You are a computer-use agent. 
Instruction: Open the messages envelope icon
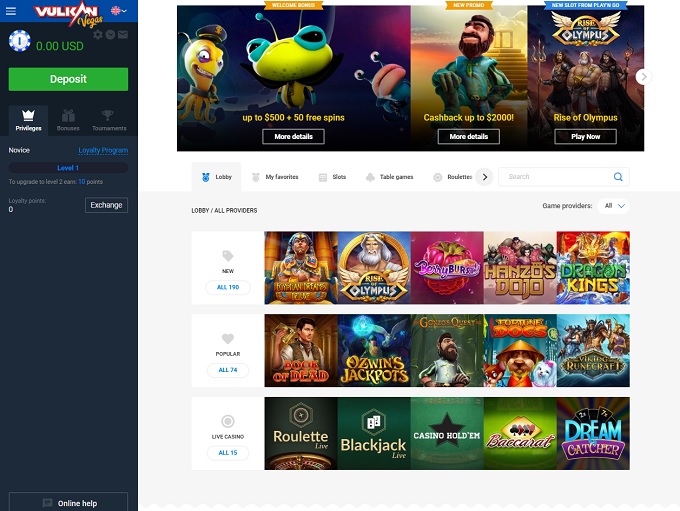coord(123,34)
